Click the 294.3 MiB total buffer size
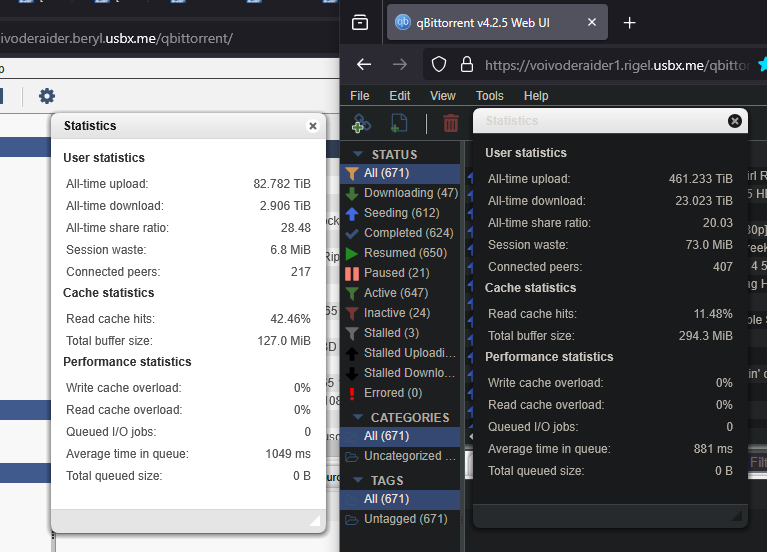Screen dimensions: 767x552 [x=705, y=336]
